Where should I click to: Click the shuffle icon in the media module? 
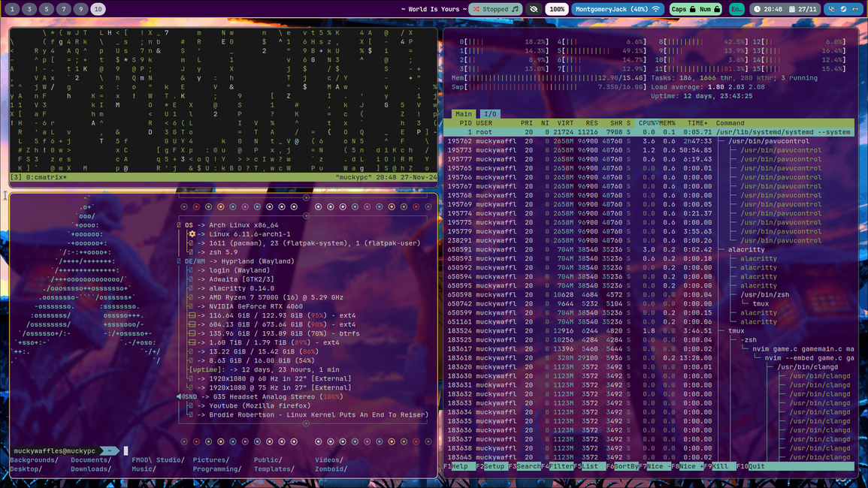(476, 9)
